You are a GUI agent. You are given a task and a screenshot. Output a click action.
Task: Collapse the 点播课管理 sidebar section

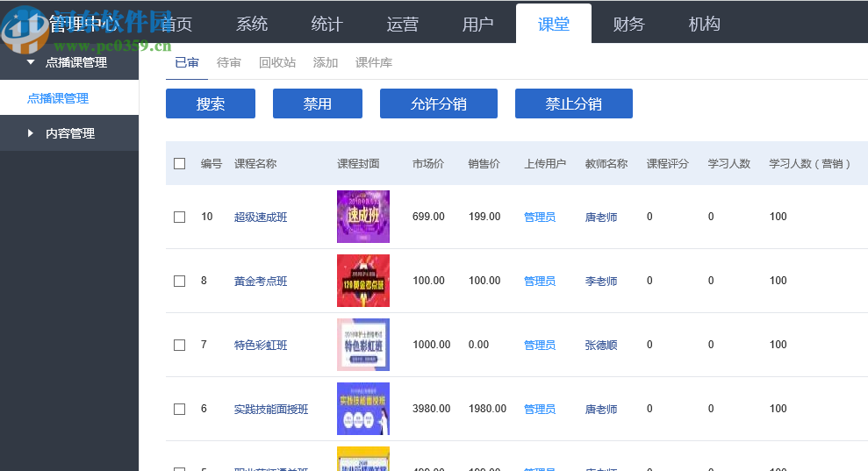tap(69, 62)
